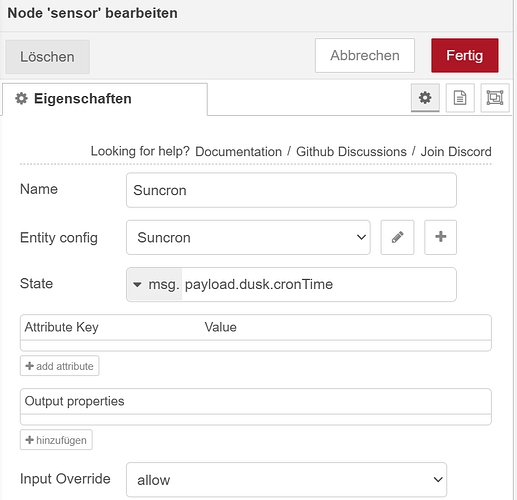The height and width of the screenshot is (500, 517).
Task: Click the State label
Action: coord(37,284)
